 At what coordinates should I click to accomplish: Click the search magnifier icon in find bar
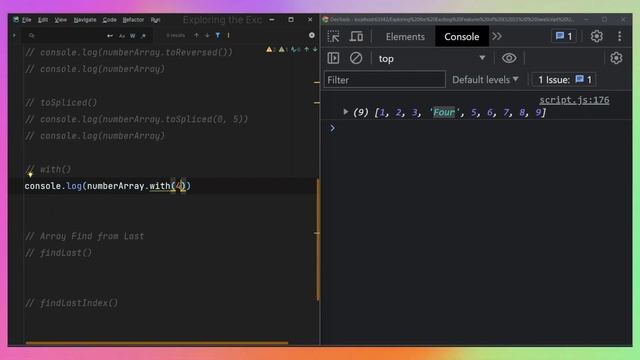click(31, 36)
